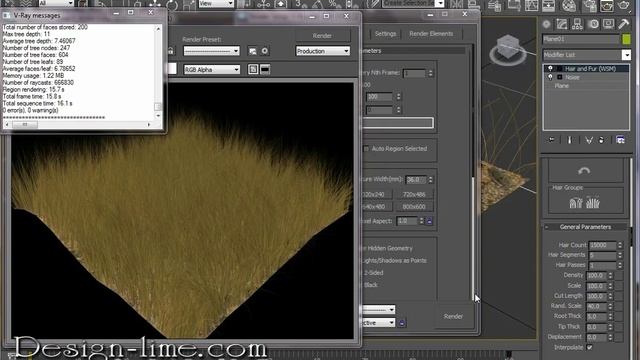Open Configure Modifier Sets icon
This screenshot has width=640, height=360.
(x=620, y=140)
